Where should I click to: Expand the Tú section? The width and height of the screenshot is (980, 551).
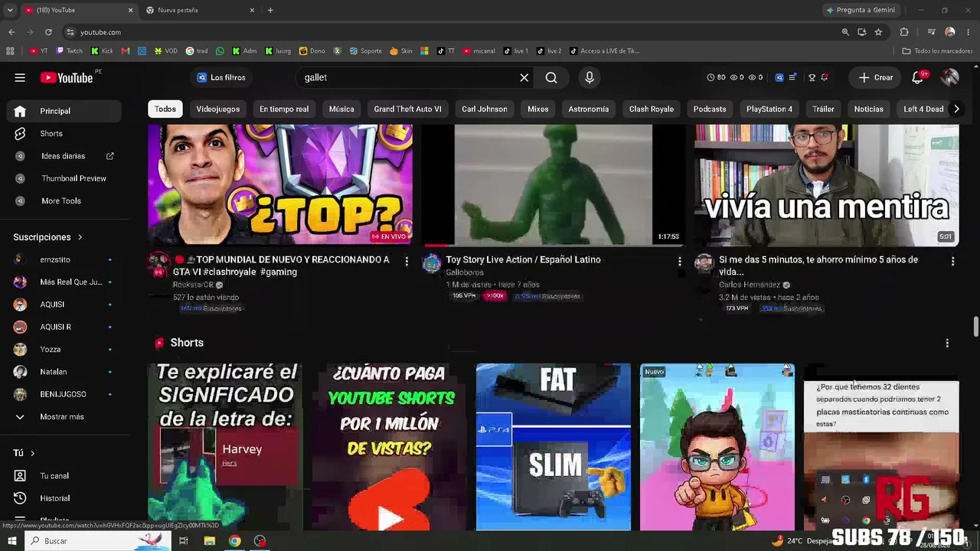point(24,453)
